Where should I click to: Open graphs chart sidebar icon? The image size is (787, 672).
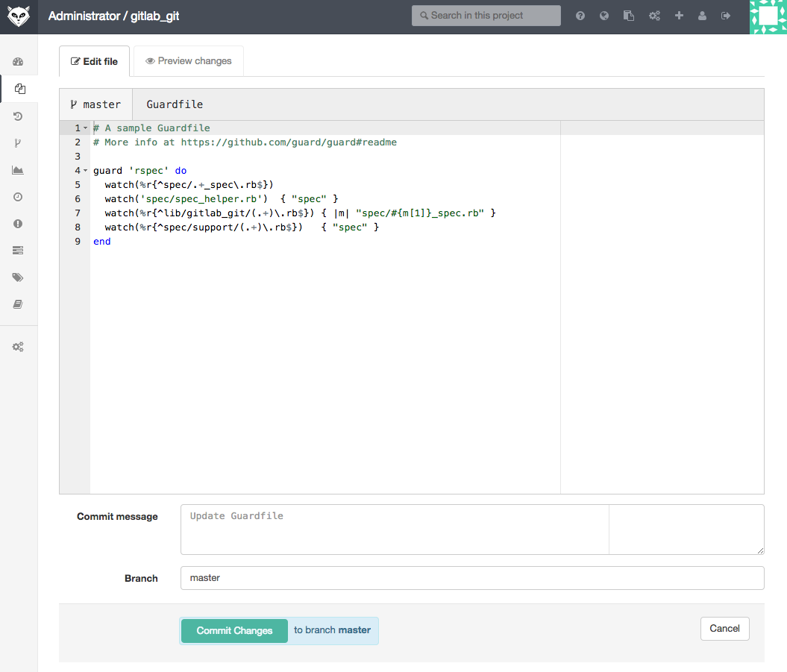[18, 170]
